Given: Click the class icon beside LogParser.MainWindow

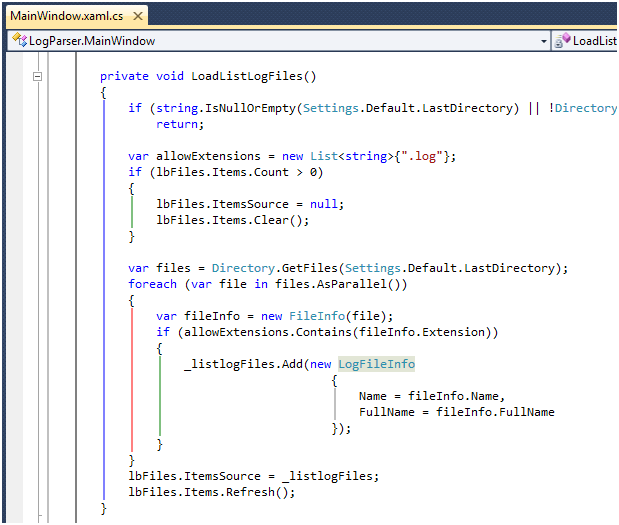Looking at the screenshot, I should point(20,40).
